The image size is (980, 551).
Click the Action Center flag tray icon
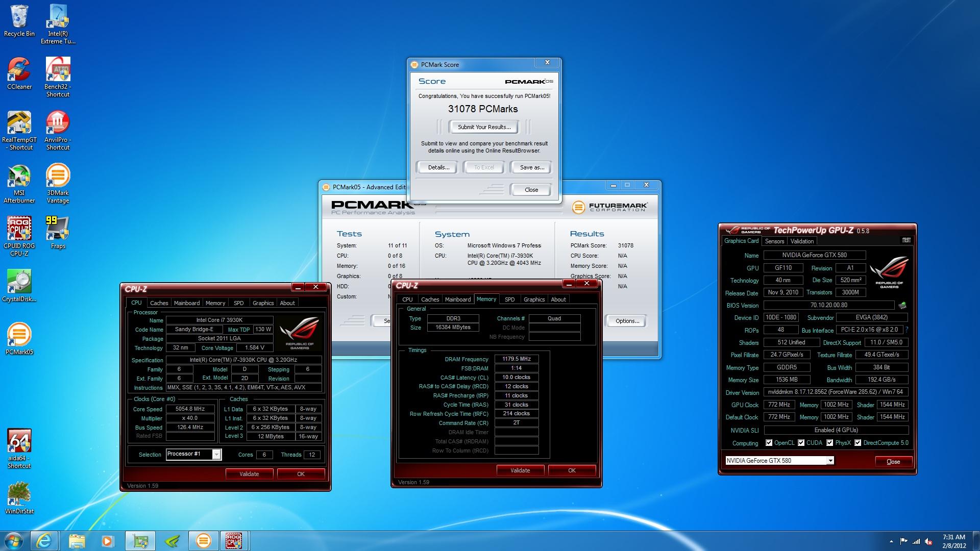pyautogui.click(x=903, y=541)
